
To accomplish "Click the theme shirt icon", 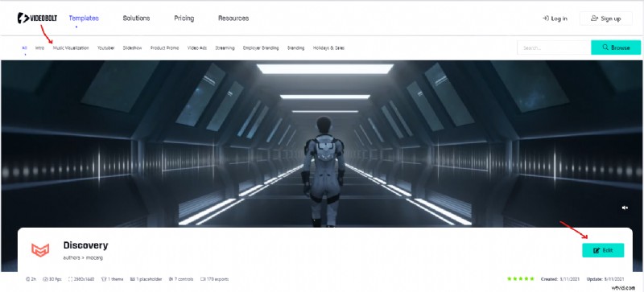I will coord(104,279).
